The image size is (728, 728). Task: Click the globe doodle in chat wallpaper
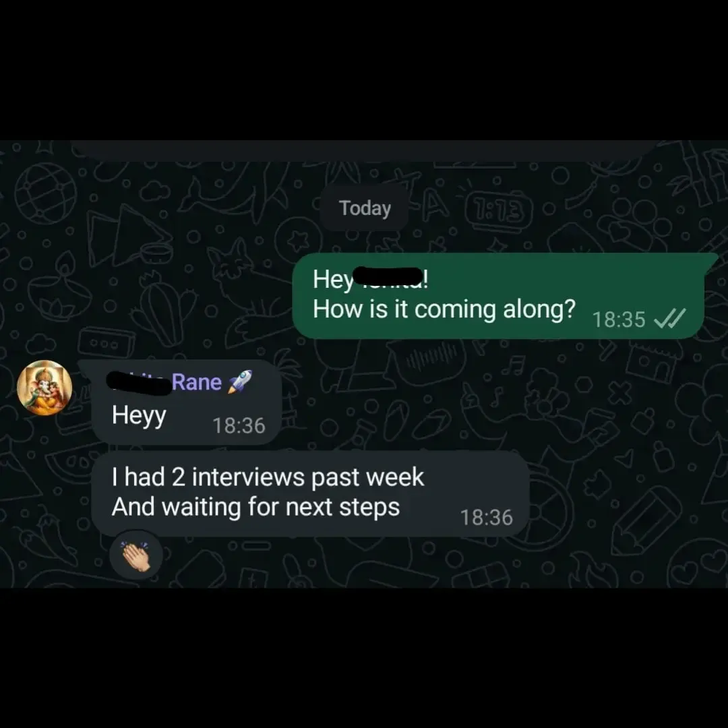tap(45, 192)
